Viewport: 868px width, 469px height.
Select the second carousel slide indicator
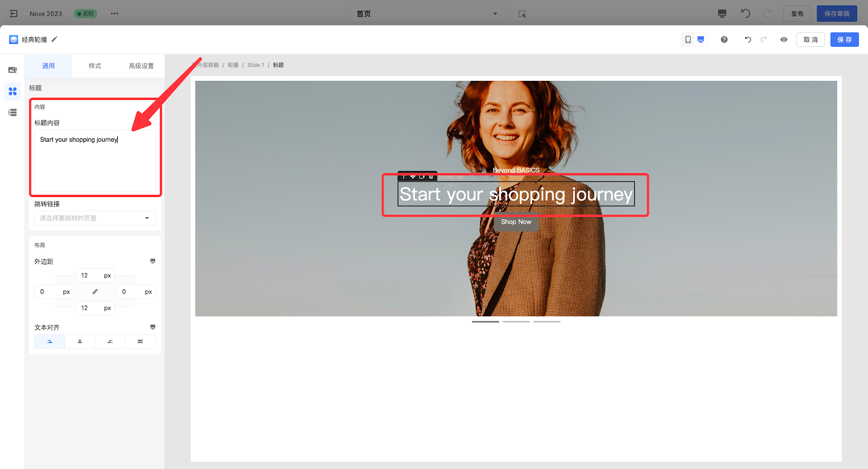[516, 322]
